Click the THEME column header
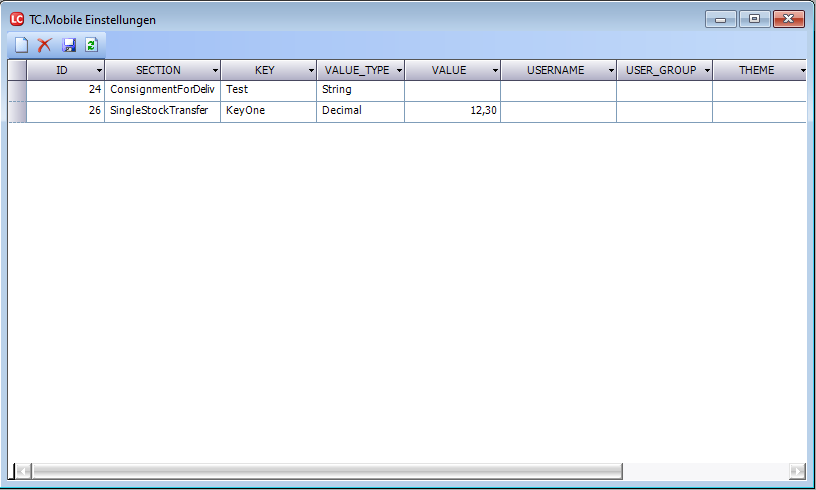The height and width of the screenshot is (490, 816). (x=756, y=70)
